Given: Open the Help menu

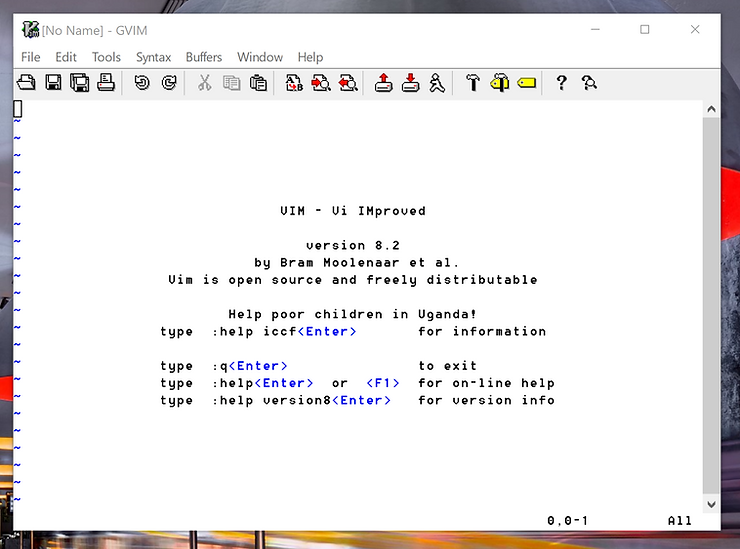Looking at the screenshot, I should coord(310,57).
